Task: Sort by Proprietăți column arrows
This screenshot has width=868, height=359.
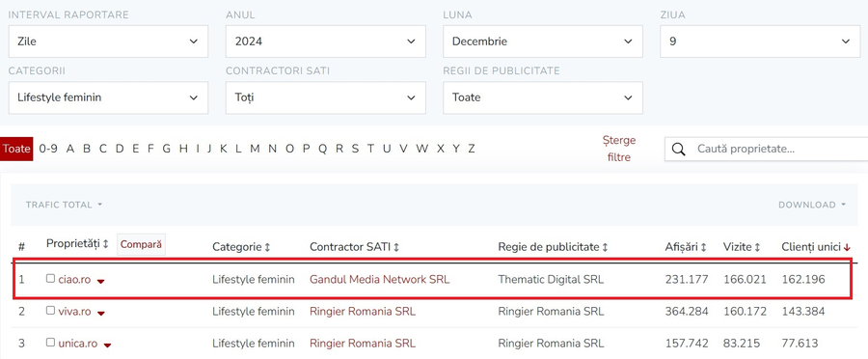Action: pos(106,244)
